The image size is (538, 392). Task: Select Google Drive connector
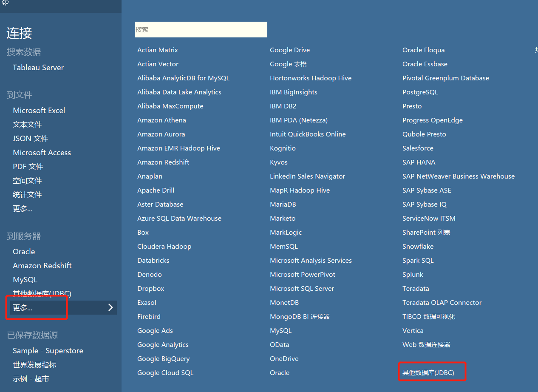[290, 50]
